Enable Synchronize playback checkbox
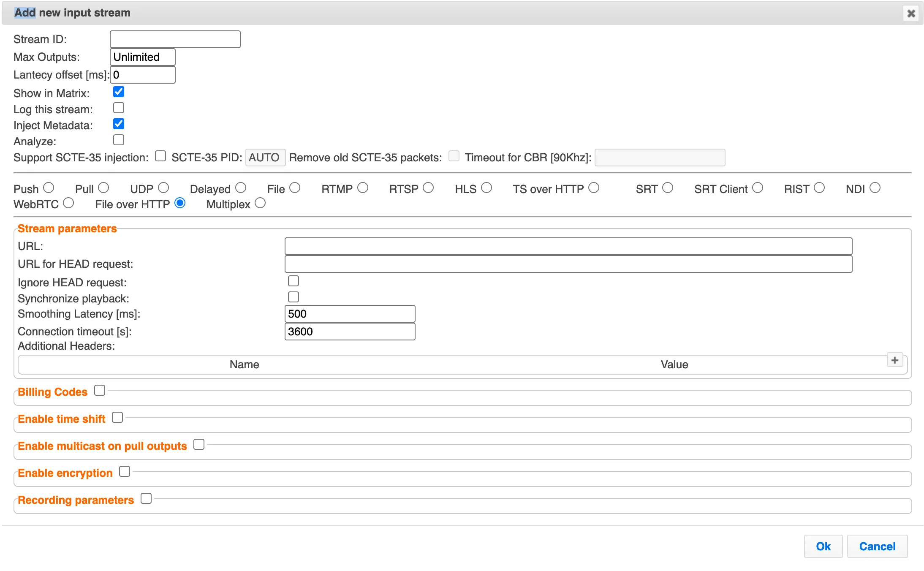The height and width of the screenshot is (571, 924). click(x=294, y=297)
